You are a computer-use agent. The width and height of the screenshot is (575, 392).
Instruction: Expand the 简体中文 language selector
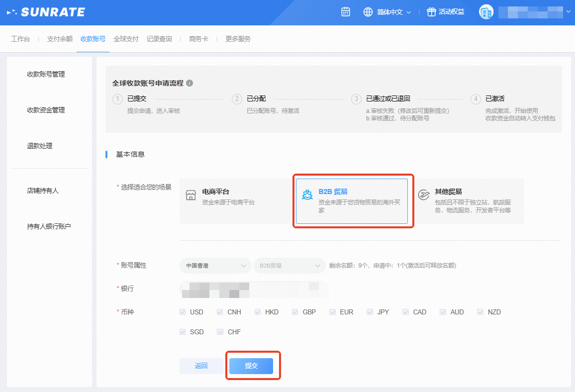pyautogui.click(x=394, y=12)
